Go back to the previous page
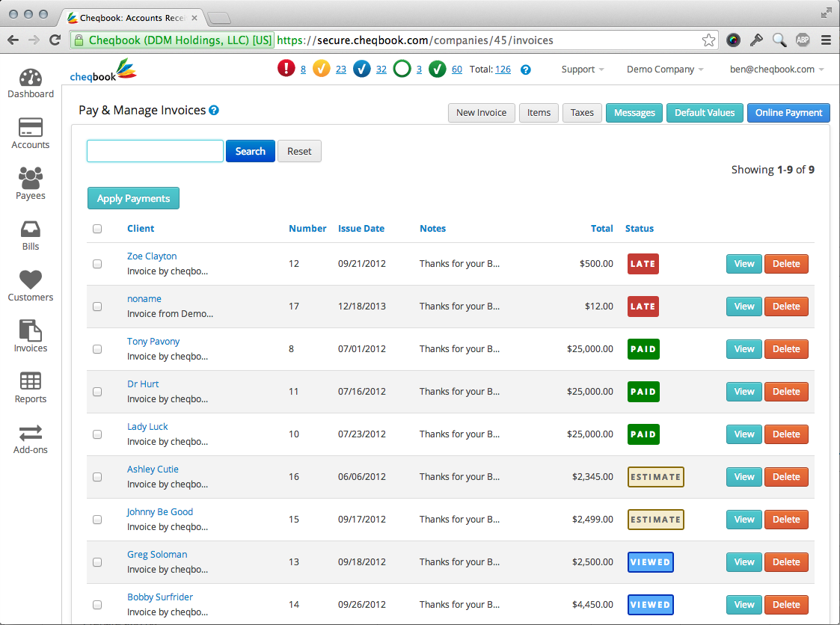 point(13,40)
